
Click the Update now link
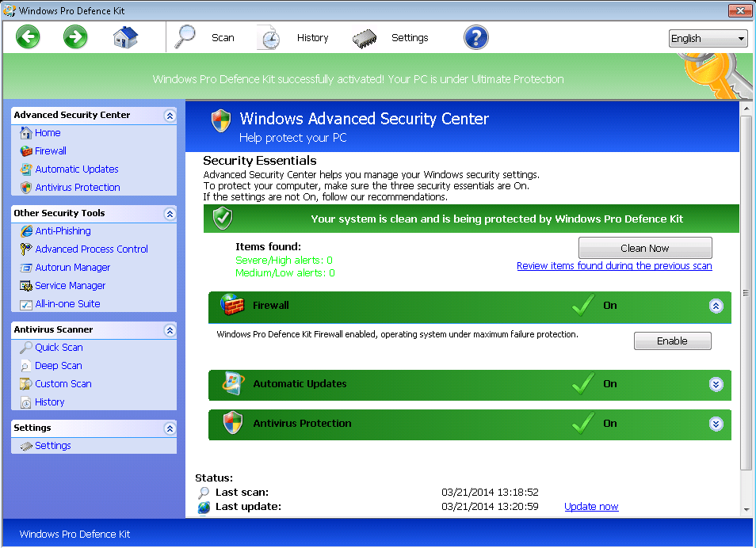coord(591,507)
